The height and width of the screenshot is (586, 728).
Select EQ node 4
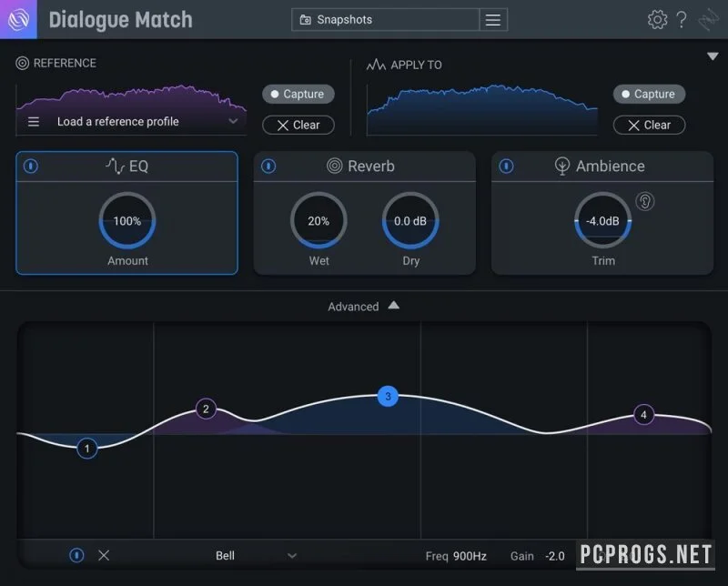[643, 415]
